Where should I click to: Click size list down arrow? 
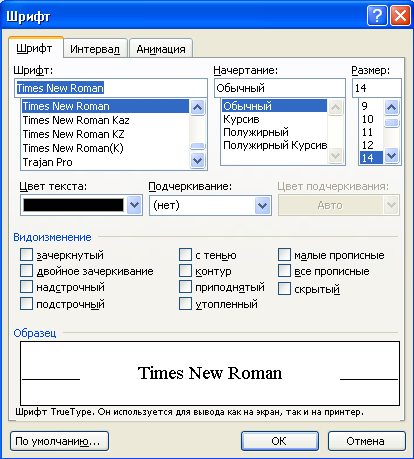[392, 155]
